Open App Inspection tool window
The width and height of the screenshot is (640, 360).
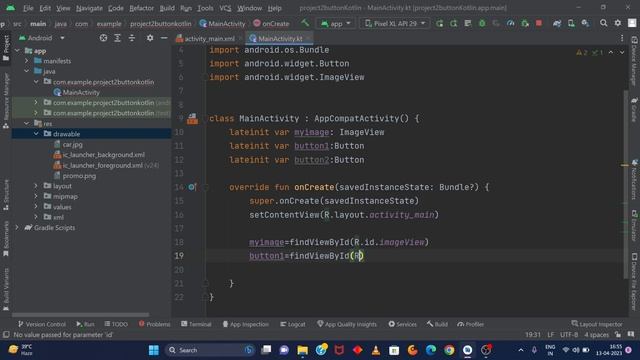coord(246,324)
